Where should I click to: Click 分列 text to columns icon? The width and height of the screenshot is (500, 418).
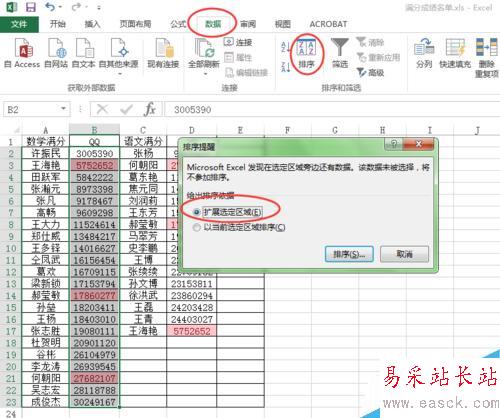[424, 53]
